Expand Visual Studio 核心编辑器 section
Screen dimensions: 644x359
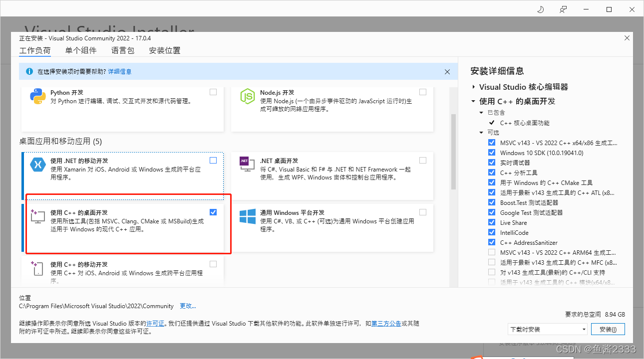[474, 87]
